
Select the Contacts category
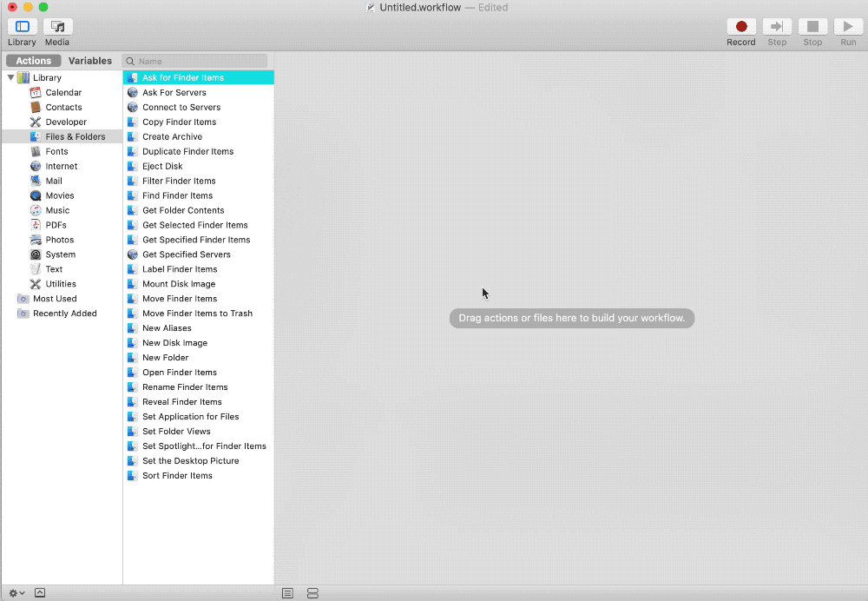62,108
